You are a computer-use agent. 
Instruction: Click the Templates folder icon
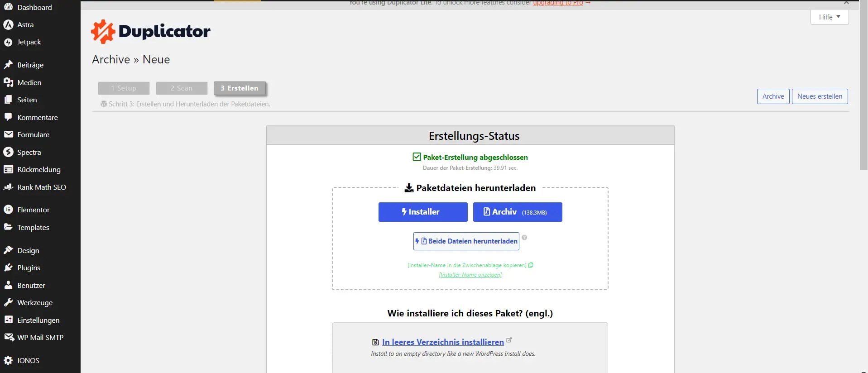[x=8, y=227]
